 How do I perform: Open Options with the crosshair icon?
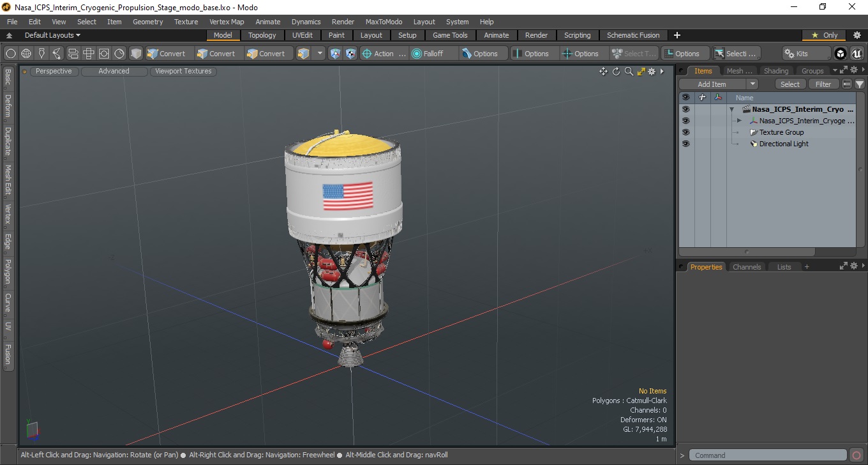(x=584, y=54)
